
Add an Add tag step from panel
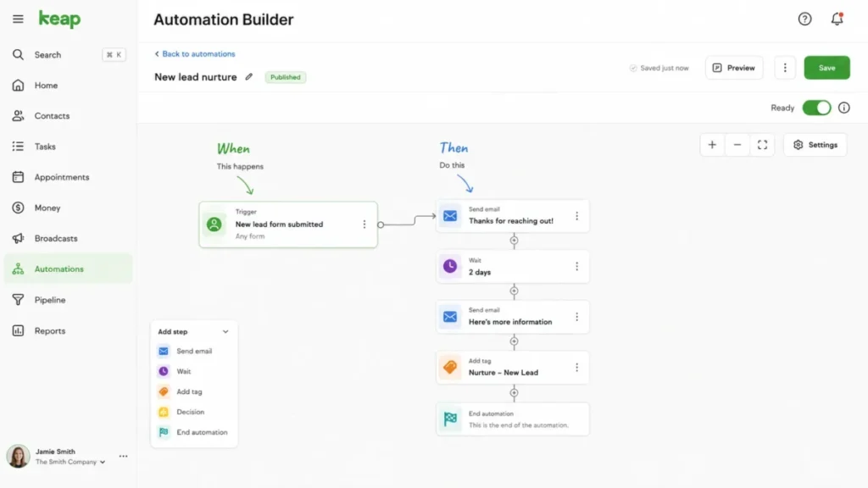[x=194, y=391]
